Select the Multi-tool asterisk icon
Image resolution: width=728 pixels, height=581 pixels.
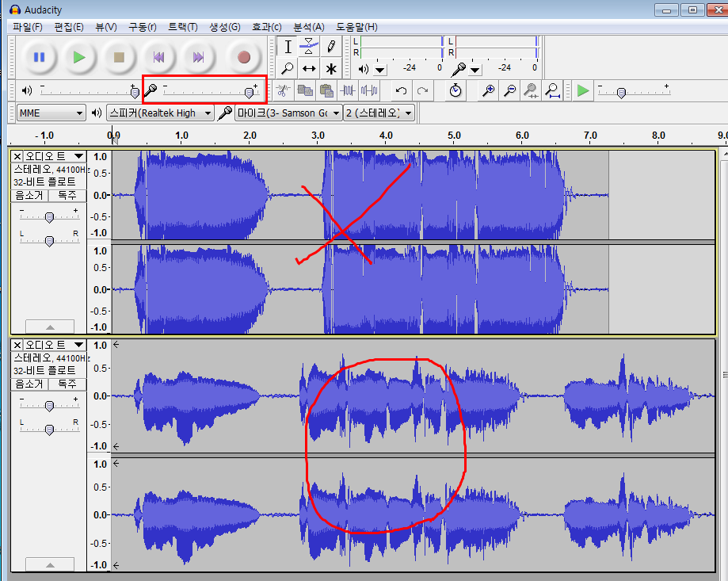point(330,69)
